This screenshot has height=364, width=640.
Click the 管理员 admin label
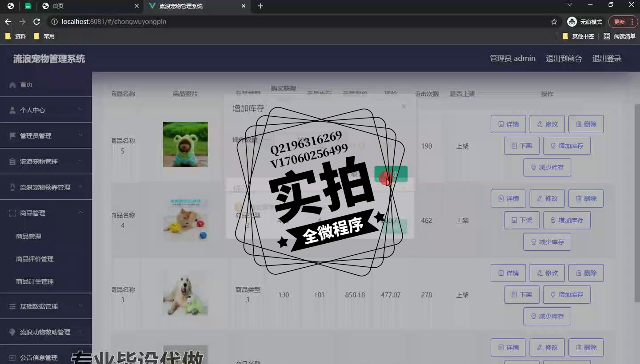[512, 59]
